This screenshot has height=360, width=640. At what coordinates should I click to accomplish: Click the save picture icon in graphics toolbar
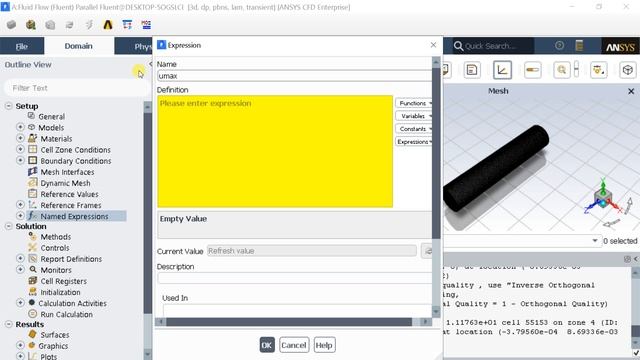pyautogui.click(x=472, y=70)
